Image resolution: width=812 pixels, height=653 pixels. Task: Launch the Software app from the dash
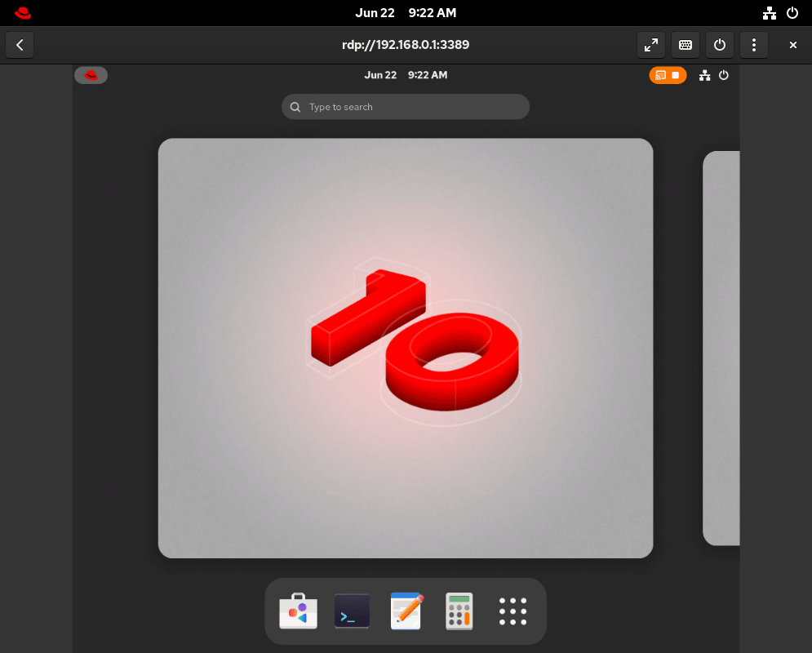click(x=299, y=611)
